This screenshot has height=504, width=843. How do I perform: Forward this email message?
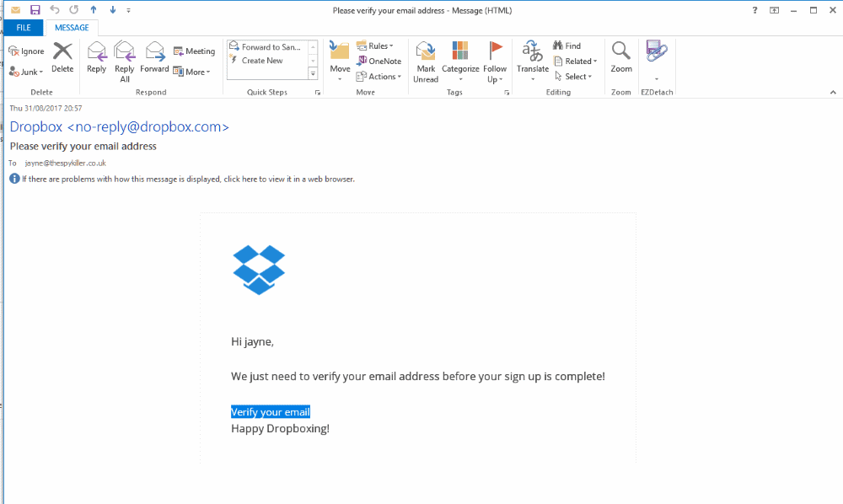[154, 57]
